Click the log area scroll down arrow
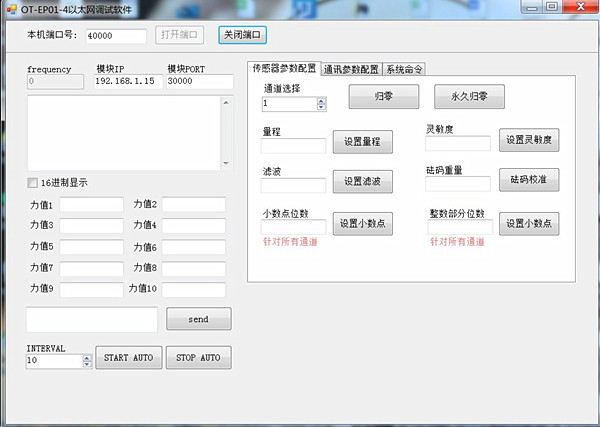Viewport: 600px width, 427px height. pos(226,163)
